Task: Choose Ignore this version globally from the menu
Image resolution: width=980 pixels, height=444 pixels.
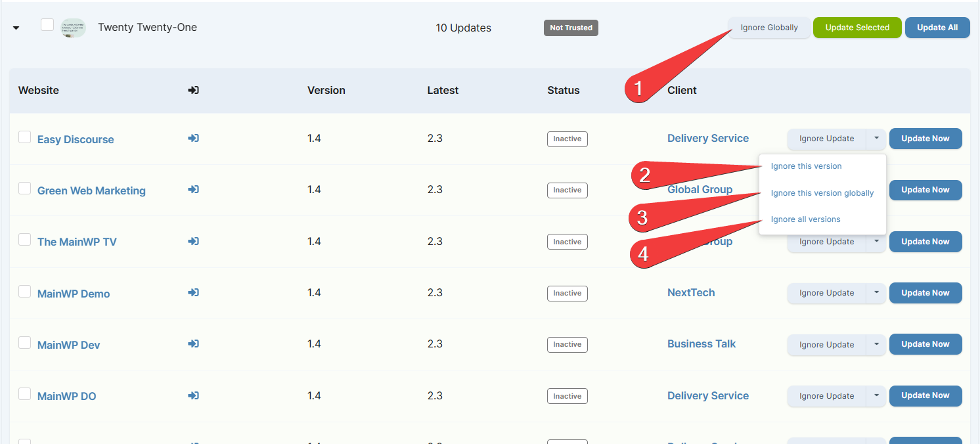Action: click(x=822, y=192)
